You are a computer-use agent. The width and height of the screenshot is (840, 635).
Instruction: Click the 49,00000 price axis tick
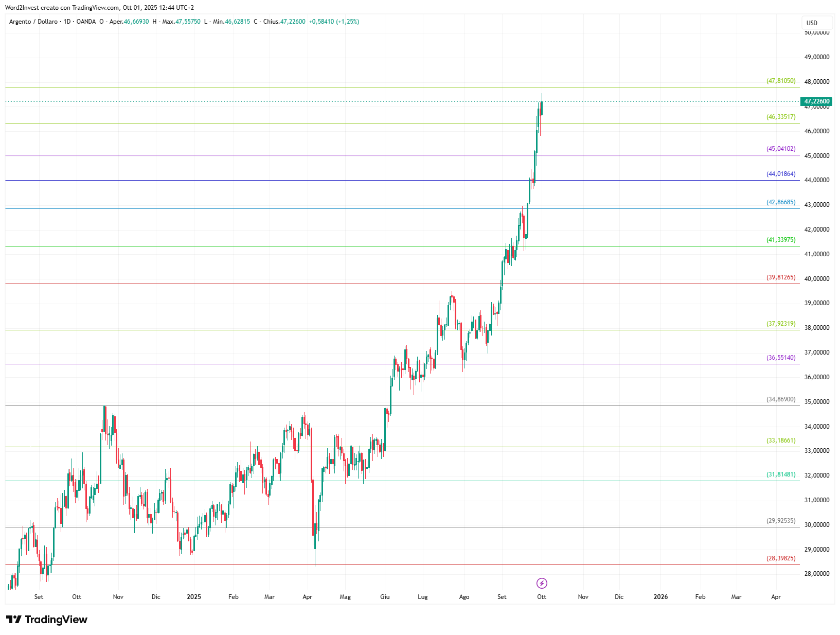coord(817,57)
